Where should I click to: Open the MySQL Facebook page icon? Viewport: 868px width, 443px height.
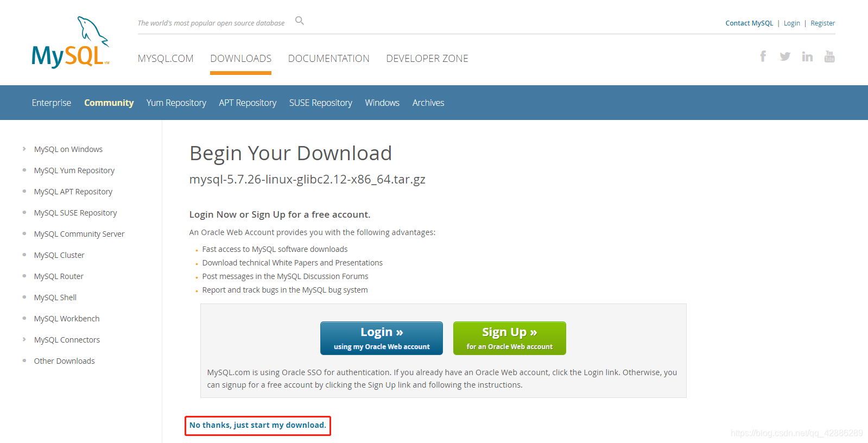(x=763, y=56)
